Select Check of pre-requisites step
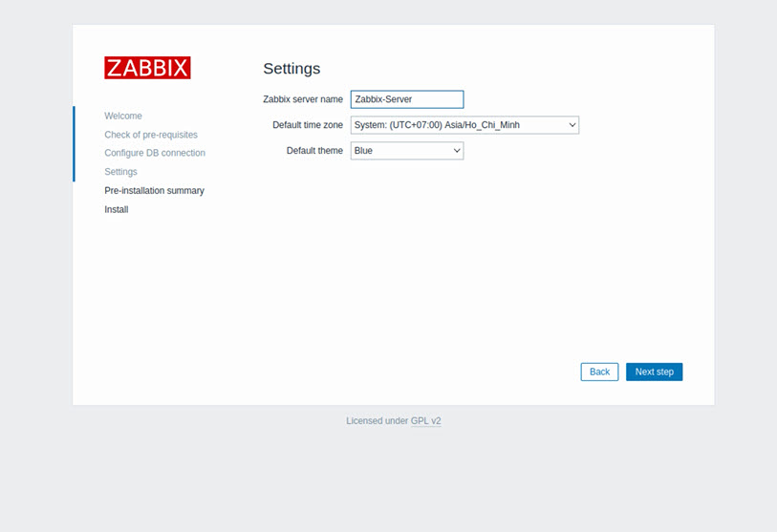This screenshot has width=777, height=532. coord(151,135)
